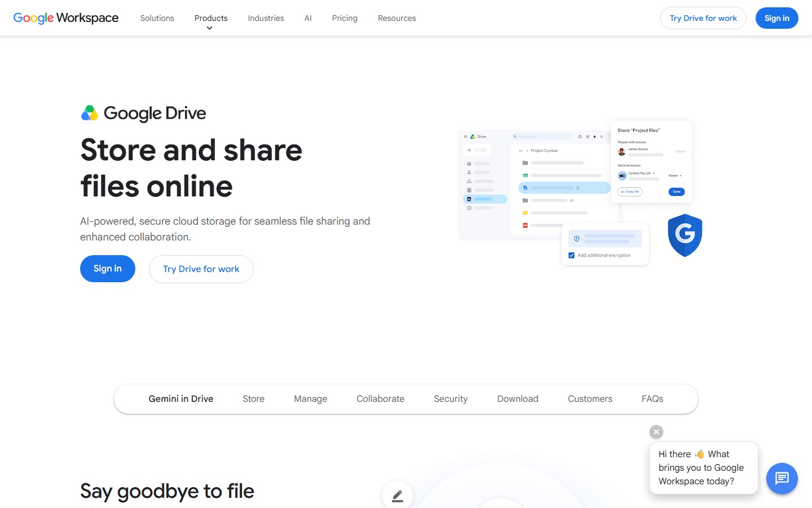Click Try Drive for work in header
812x508 pixels.
pos(703,18)
